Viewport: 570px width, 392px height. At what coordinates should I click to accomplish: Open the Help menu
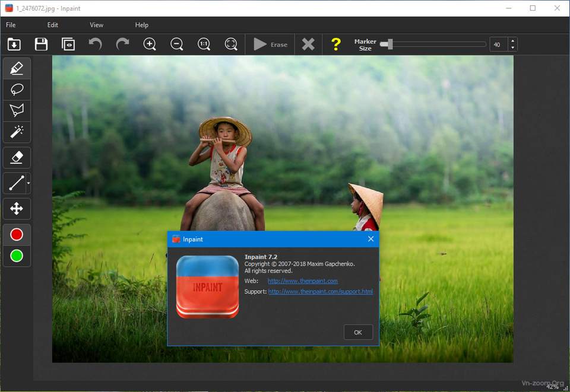[142, 25]
